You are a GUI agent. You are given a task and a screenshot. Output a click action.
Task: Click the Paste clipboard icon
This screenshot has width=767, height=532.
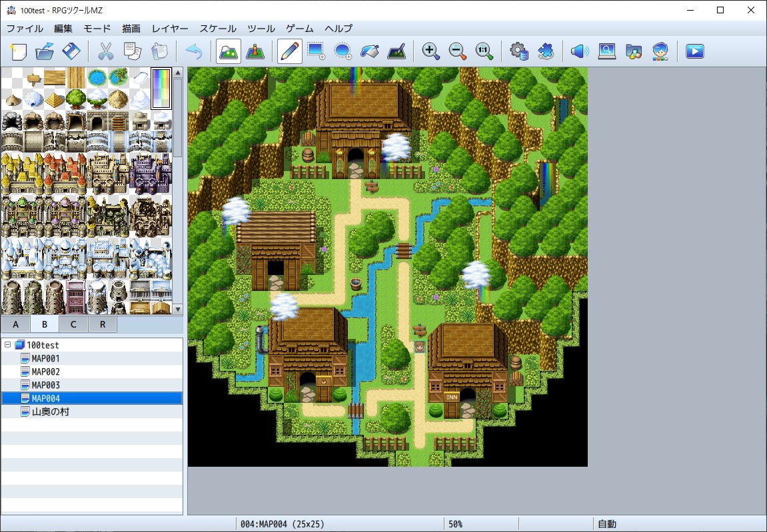(159, 51)
